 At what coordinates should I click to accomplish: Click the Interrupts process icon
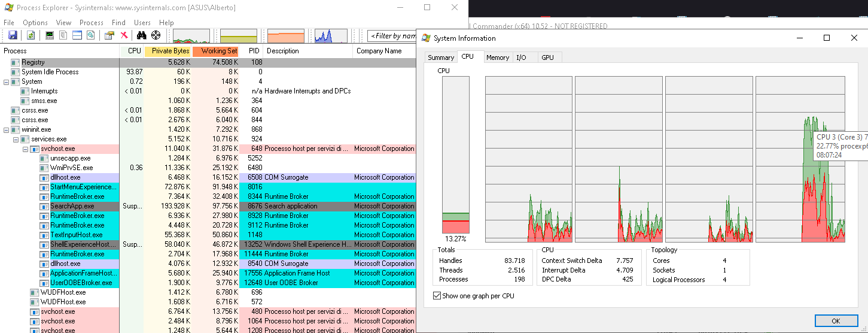coord(26,91)
